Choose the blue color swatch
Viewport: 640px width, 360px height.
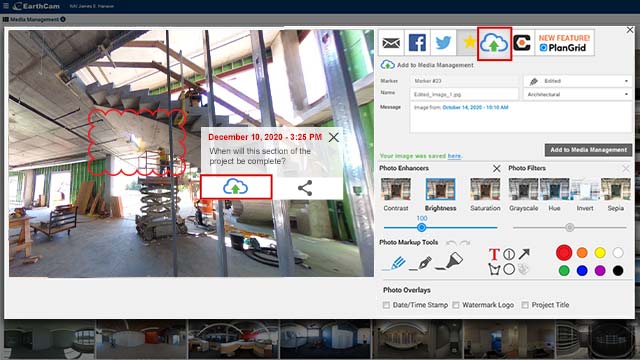pos(582,271)
